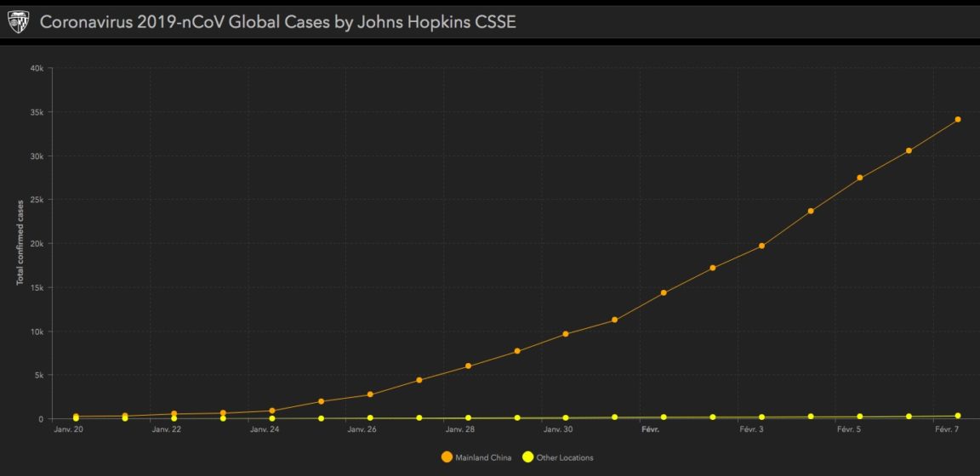Click the 40k y-axis label
980x476 pixels.
[x=37, y=69]
